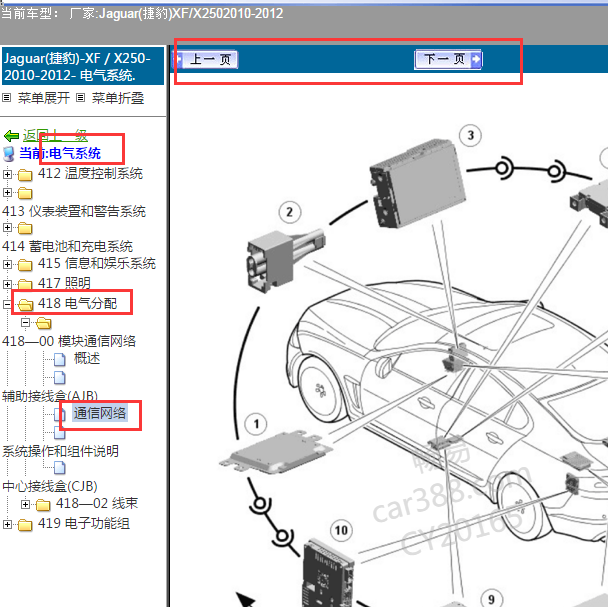Expand the 414 蓄电池和充电系统 node

(7, 228)
